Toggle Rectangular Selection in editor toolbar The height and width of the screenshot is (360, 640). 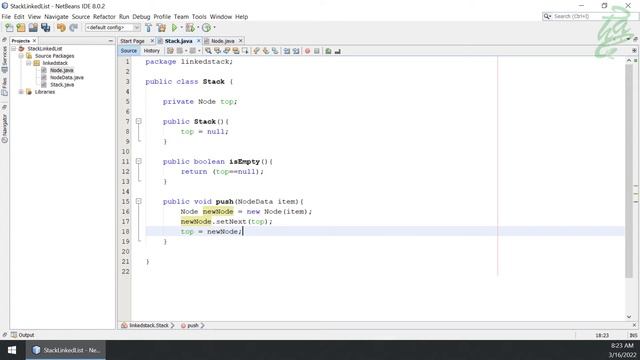point(245,51)
